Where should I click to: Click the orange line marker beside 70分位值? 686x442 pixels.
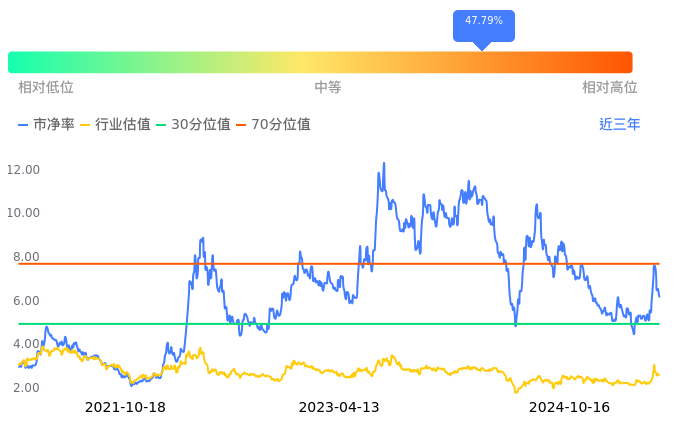[x=241, y=125]
